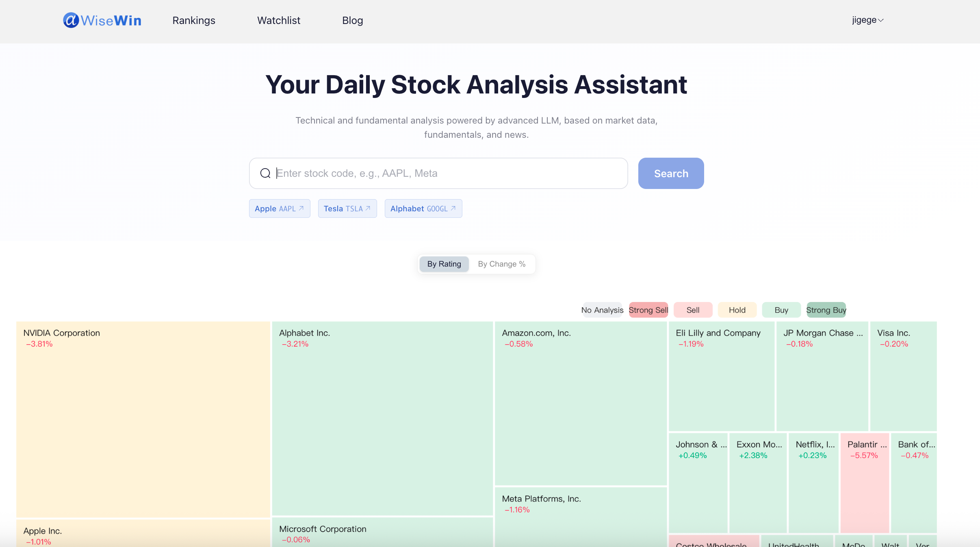Screen dimensions: 980x547
Task: Open the NVIDIA Corporation treemap tile
Action: [143, 419]
